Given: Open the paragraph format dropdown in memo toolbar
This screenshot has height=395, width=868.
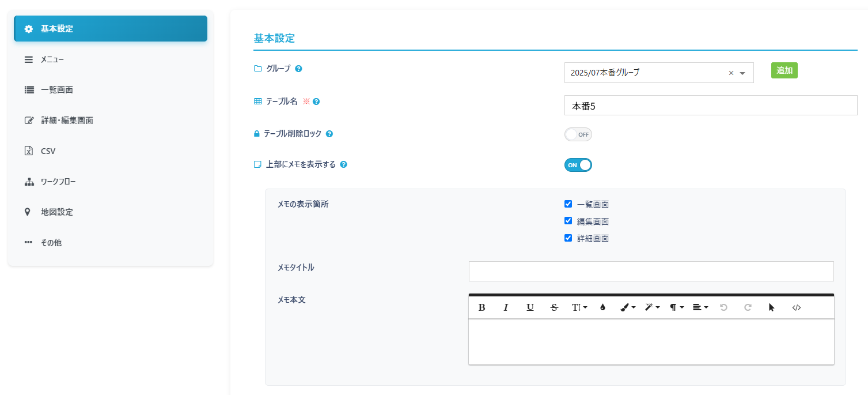Looking at the screenshot, I should point(675,307).
